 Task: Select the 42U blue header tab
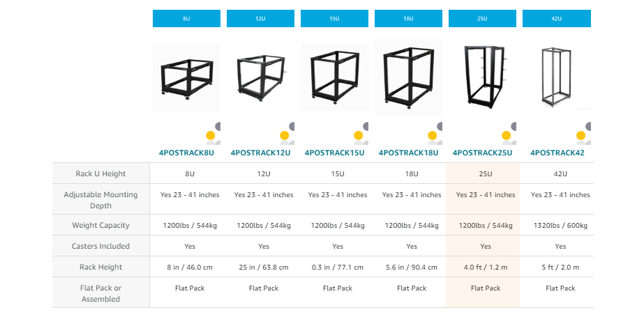point(557,19)
